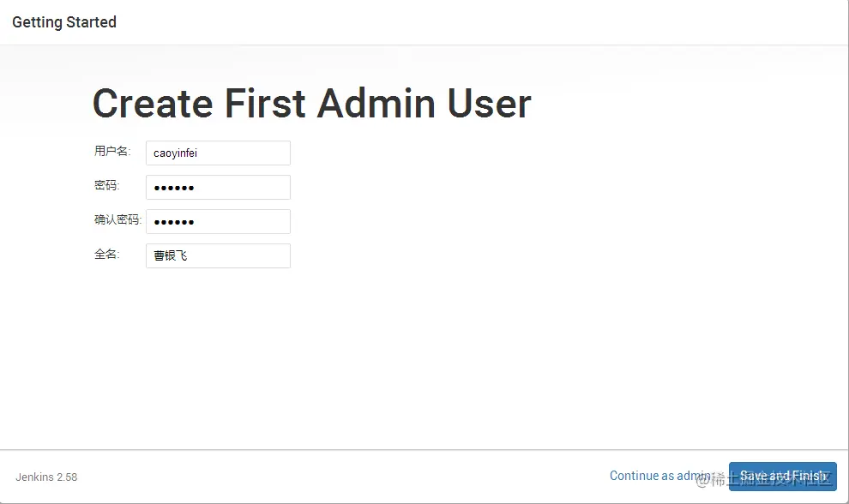Focus the 用户名 username input field
Image resolution: width=849 pixels, height=504 pixels.
point(218,153)
